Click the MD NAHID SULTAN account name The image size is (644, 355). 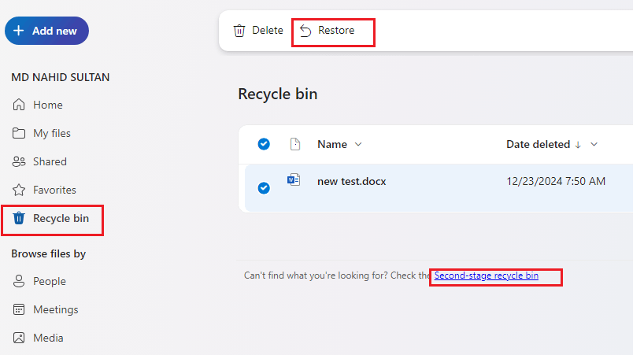(x=61, y=77)
